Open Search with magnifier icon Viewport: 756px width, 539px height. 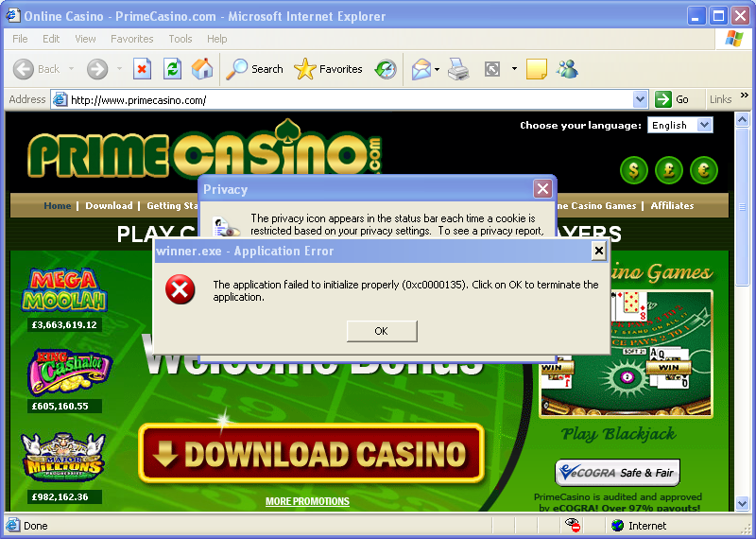point(237,69)
